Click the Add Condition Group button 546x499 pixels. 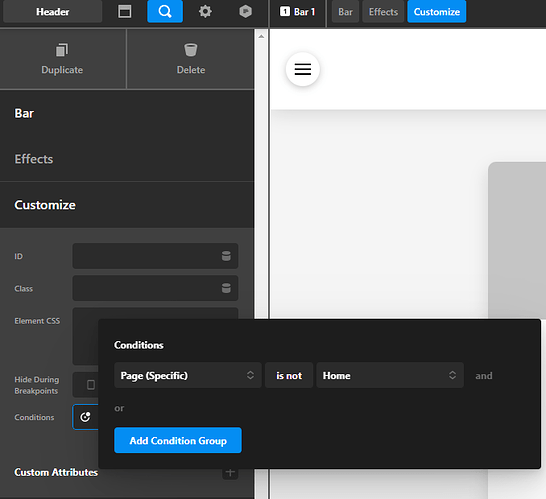(178, 440)
